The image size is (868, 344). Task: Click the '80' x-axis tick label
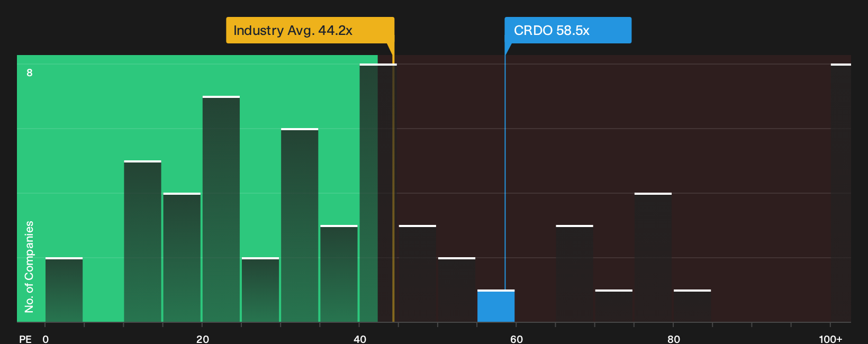[674, 339]
